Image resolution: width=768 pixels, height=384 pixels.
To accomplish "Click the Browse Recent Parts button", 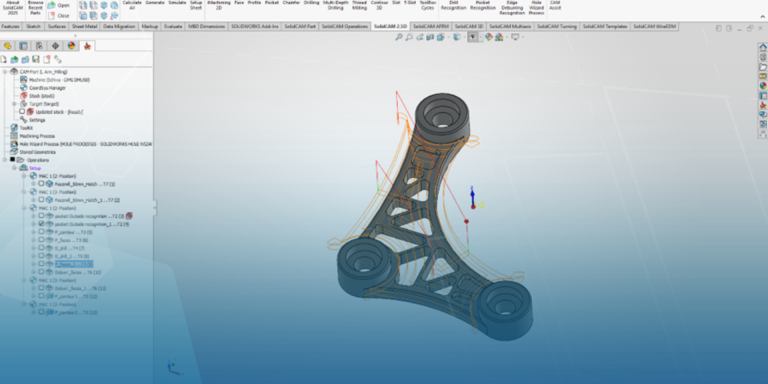I will [36, 8].
